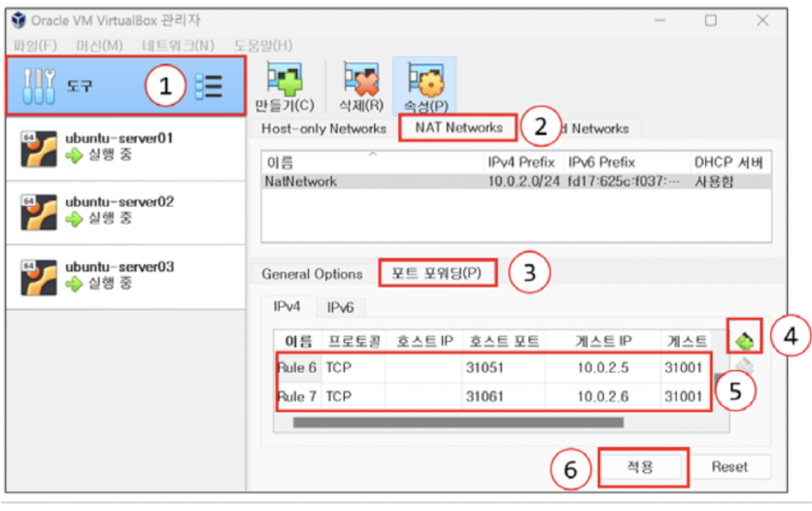This screenshot has height=511, width=812.
Task: Click the VirtualBox title bar logo
Action: click(19, 20)
